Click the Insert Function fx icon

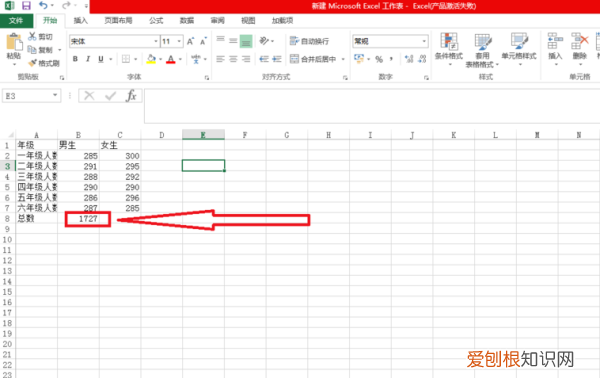(131, 96)
